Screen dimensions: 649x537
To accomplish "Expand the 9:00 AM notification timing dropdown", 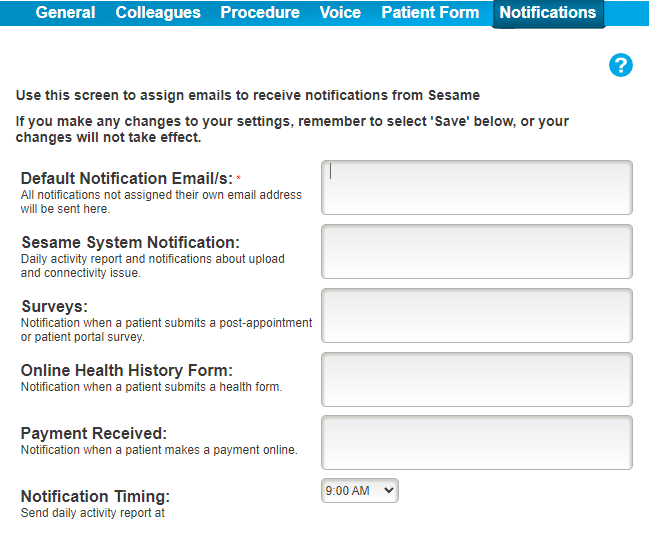I will click(360, 491).
